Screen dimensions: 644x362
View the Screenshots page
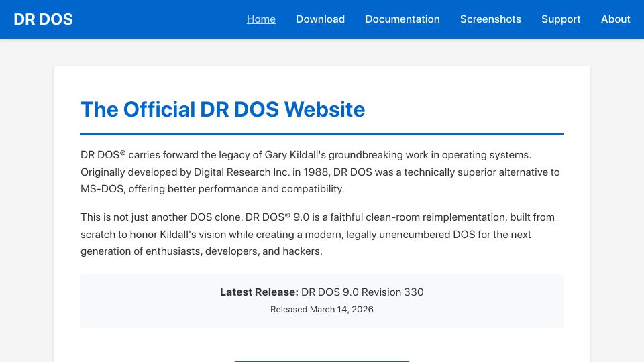pyautogui.click(x=490, y=19)
